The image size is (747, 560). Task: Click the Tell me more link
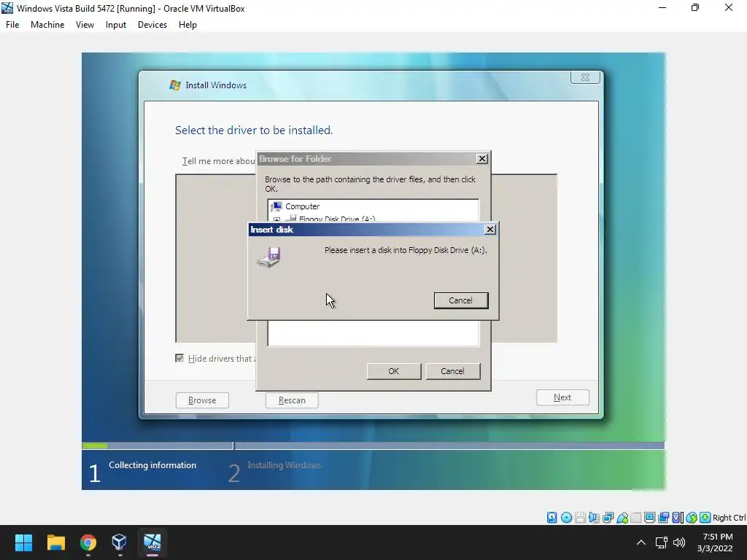point(219,161)
